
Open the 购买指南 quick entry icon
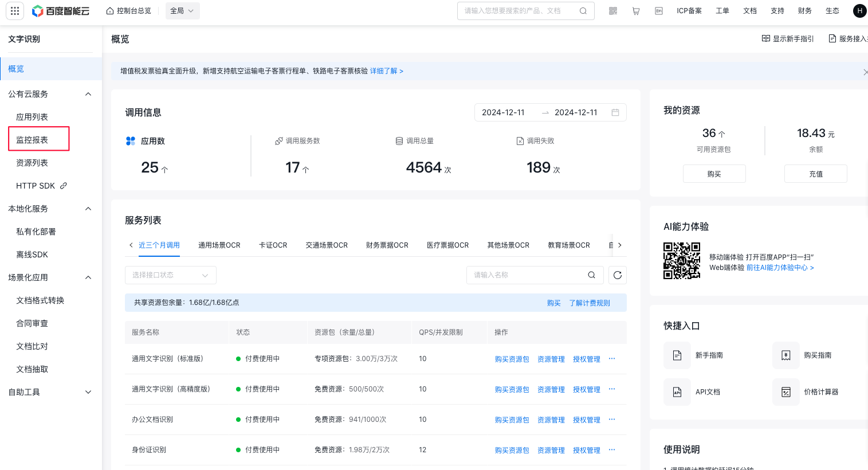coord(786,355)
